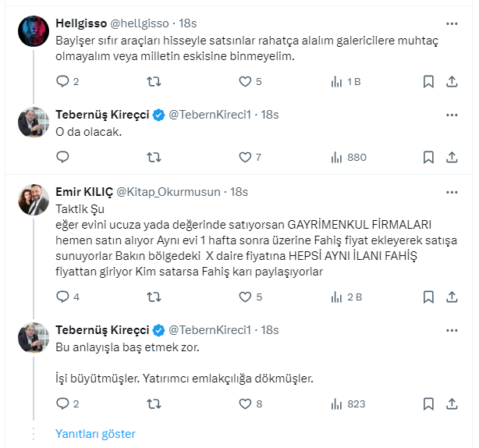Like Hellgisso's tweet with 5 likes
This screenshot has height=448, width=479.
[245, 81]
